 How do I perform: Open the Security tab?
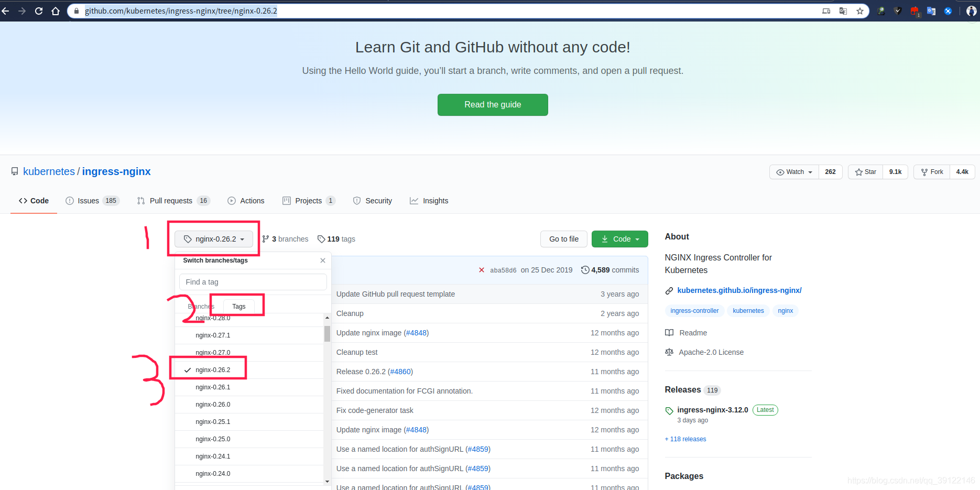pos(373,201)
